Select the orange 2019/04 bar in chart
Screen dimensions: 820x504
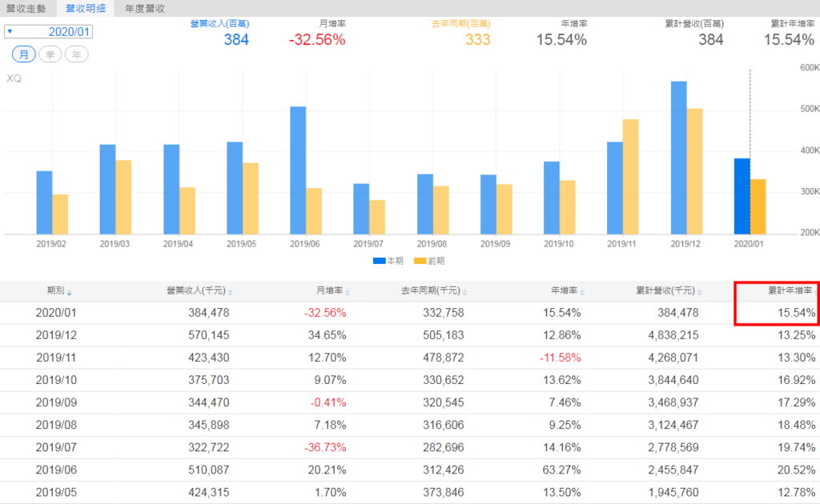(x=187, y=211)
